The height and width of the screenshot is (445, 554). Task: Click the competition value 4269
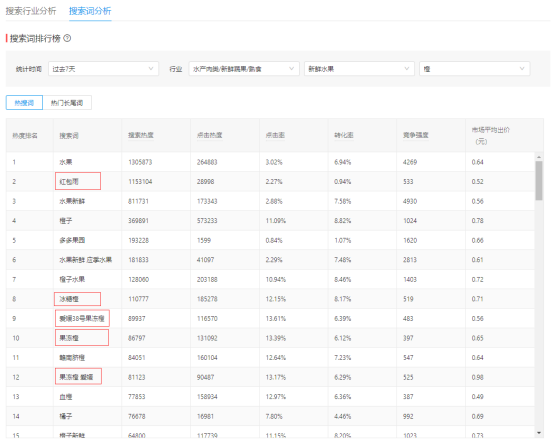(x=410, y=162)
